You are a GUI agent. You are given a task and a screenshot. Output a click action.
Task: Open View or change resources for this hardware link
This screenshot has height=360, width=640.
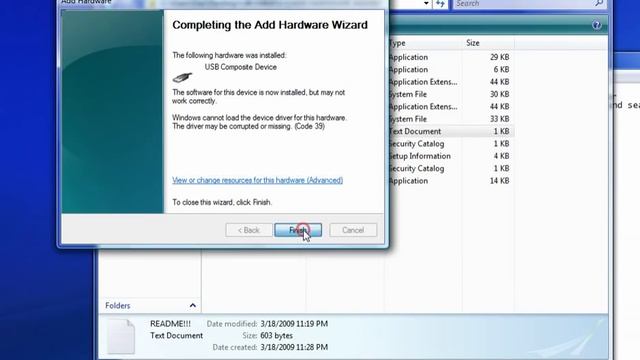point(258,180)
